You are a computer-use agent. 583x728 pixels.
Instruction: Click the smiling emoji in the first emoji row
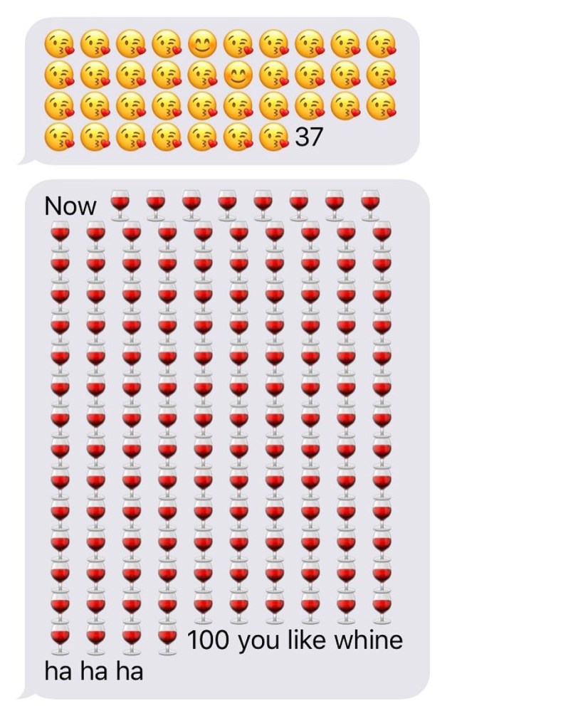[202, 45]
